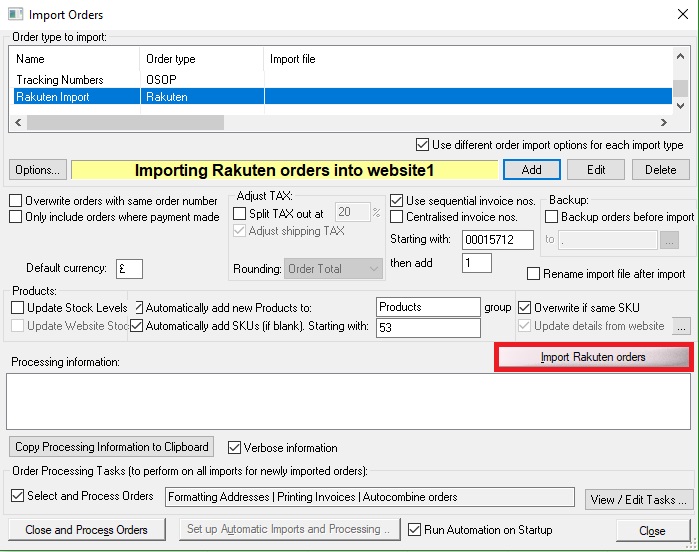
Task: Click the horizontal scrollbar thumb in order list
Action: pos(125,122)
